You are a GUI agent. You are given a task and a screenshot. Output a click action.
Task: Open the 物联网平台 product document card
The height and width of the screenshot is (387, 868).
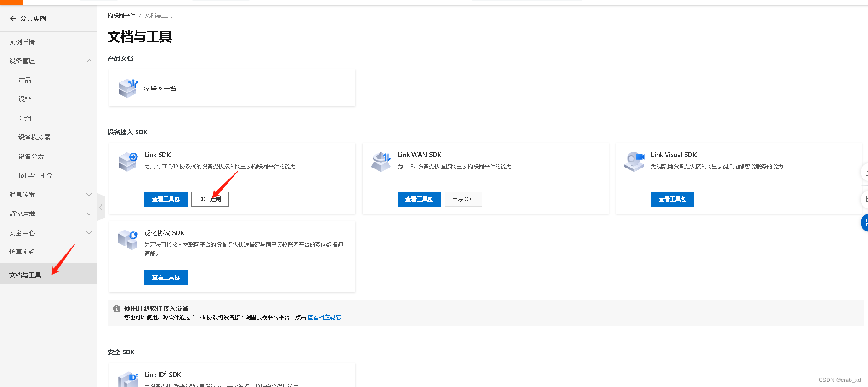[x=232, y=88]
